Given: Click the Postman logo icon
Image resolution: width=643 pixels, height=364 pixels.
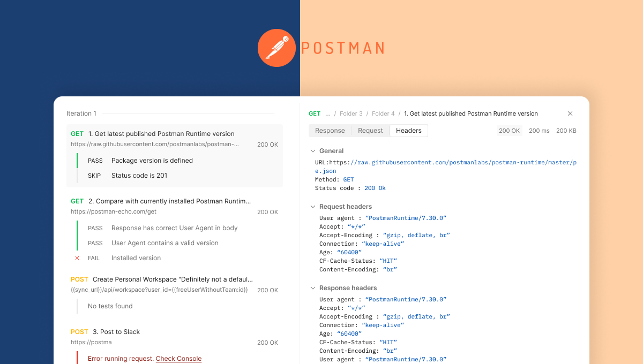Looking at the screenshot, I should [x=277, y=48].
